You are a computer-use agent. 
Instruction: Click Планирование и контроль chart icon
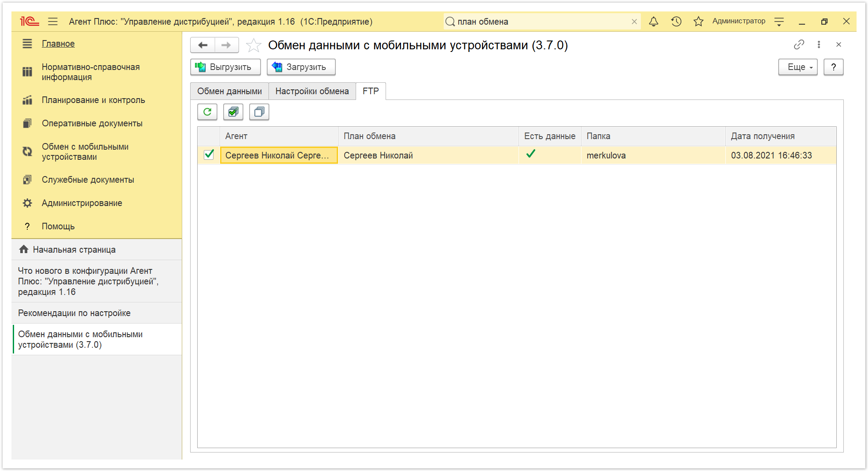click(x=27, y=100)
